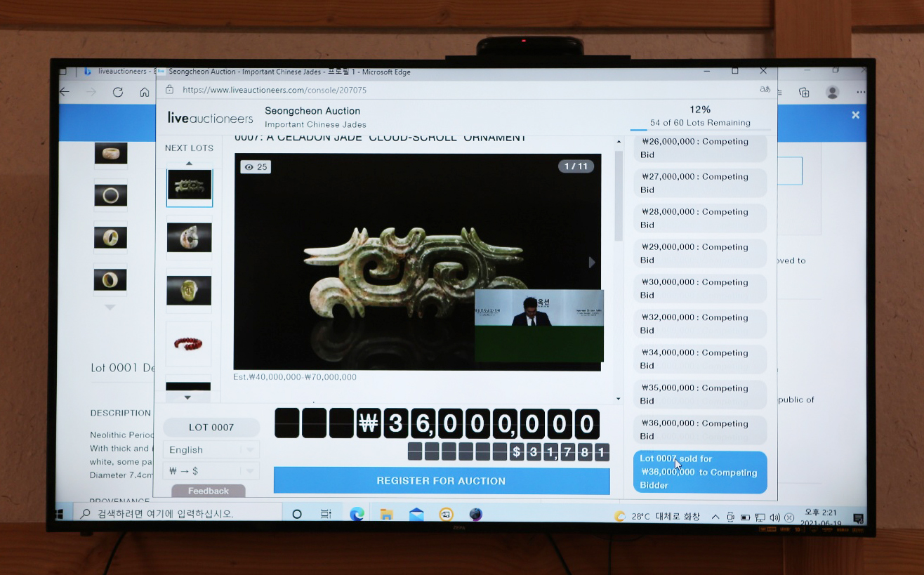Click the Lot 0007 sold message

pos(700,472)
